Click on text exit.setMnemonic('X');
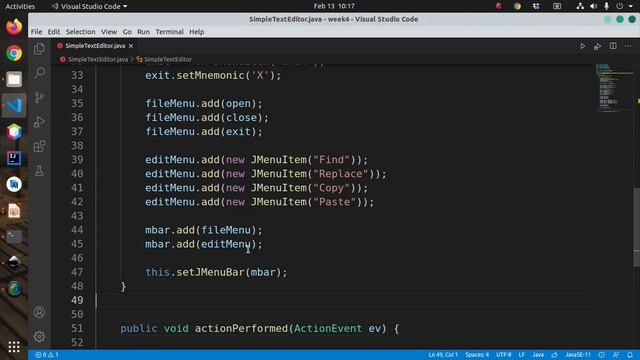This screenshot has height=360, width=640. pyautogui.click(x=213, y=75)
